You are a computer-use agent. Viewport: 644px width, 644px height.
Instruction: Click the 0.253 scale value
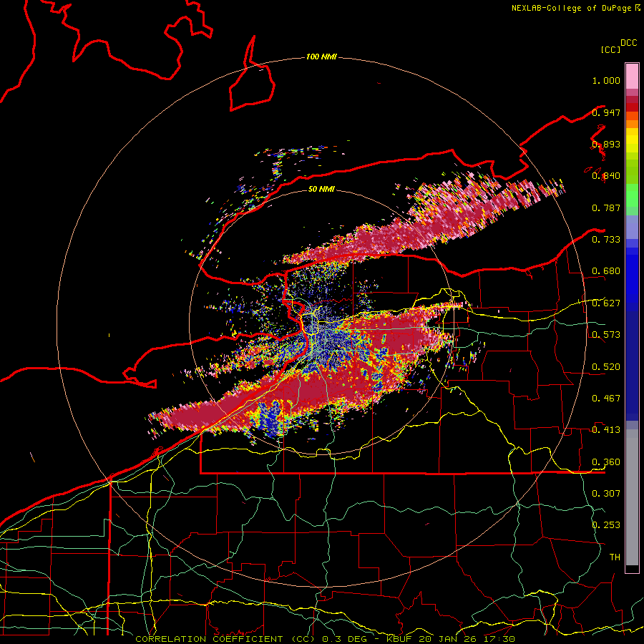[606, 525]
